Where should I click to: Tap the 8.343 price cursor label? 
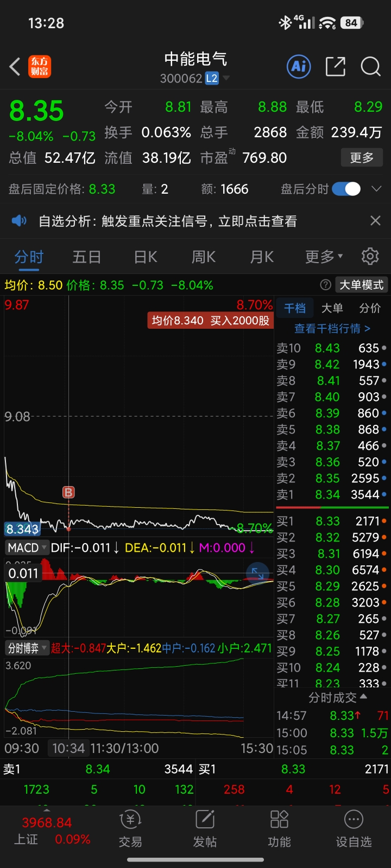22,528
